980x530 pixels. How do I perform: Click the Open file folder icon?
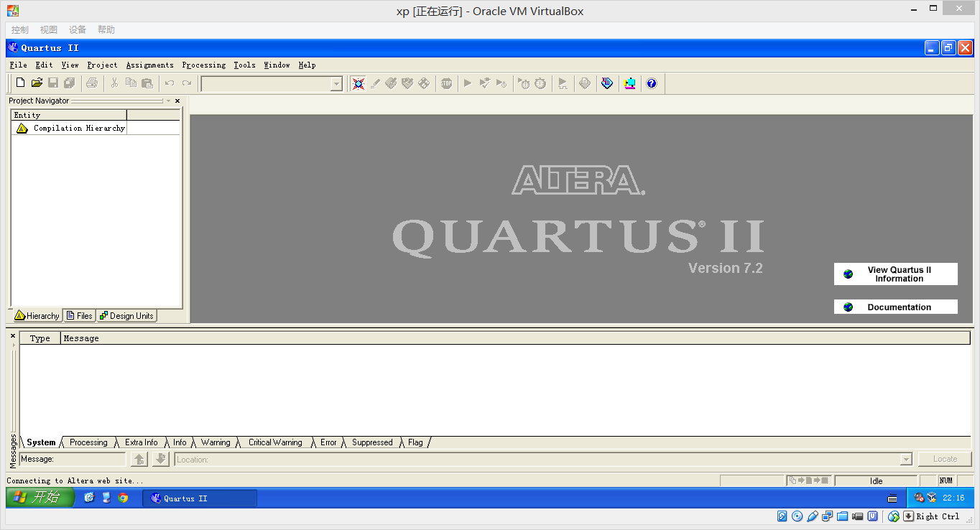(x=37, y=83)
